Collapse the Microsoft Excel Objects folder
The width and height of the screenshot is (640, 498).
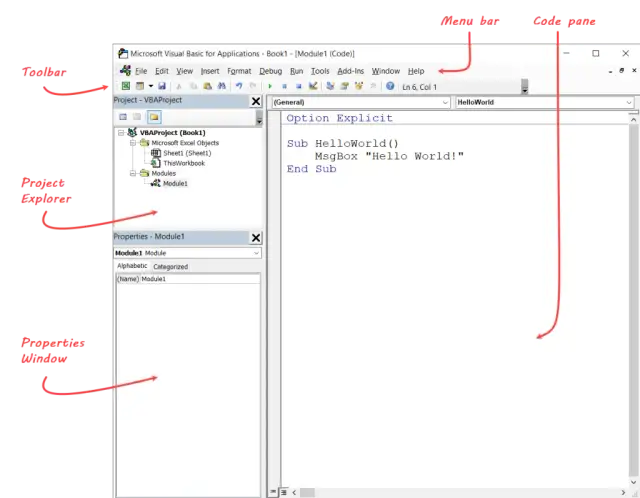(133, 143)
